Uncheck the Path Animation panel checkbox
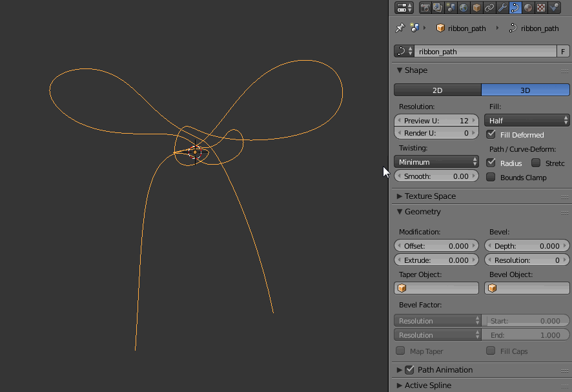The height and width of the screenshot is (392, 572). (x=410, y=370)
